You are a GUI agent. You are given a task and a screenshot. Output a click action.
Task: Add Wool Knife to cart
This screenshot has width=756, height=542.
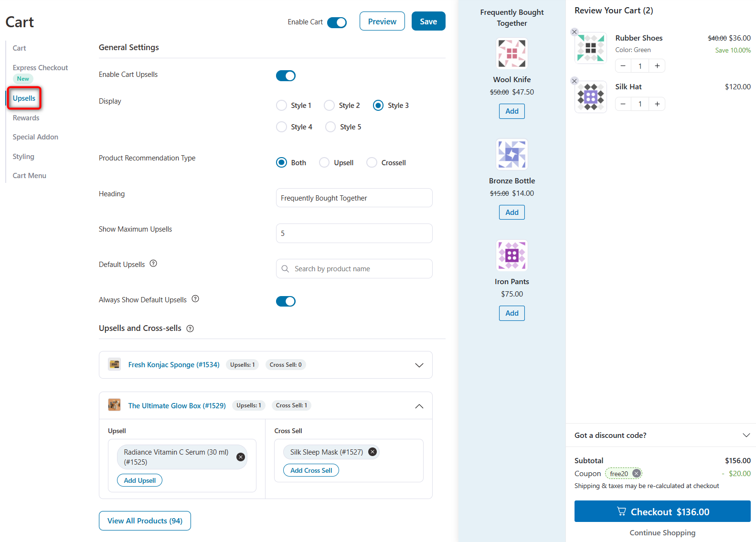click(x=512, y=111)
